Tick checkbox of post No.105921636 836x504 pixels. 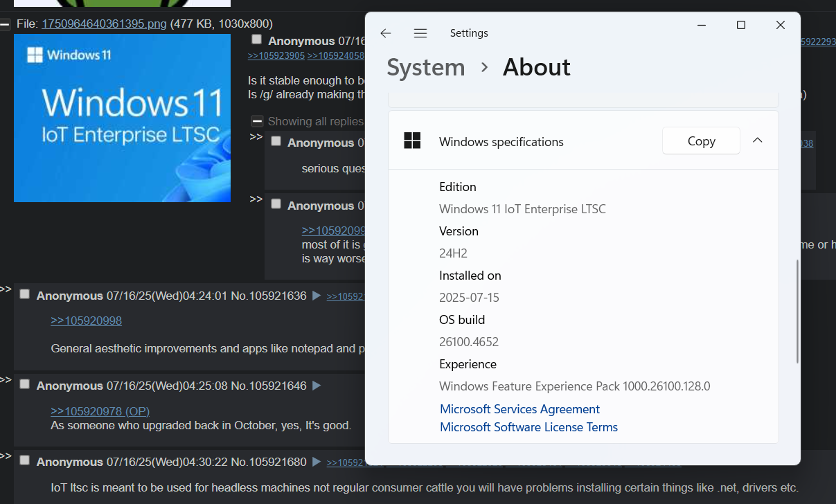click(x=25, y=294)
